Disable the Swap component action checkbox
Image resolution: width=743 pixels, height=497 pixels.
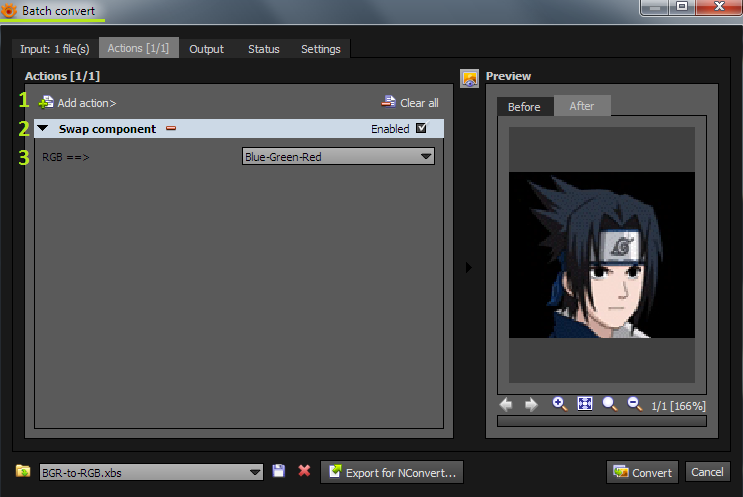coord(421,128)
